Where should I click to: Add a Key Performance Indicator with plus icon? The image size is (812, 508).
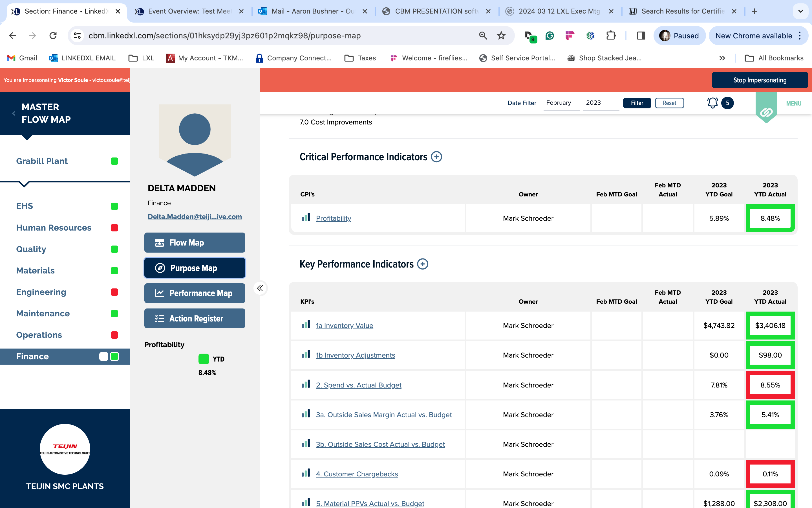point(422,264)
